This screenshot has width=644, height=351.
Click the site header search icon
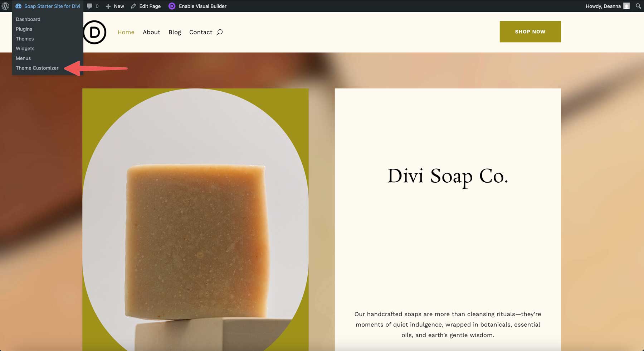pyautogui.click(x=220, y=32)
